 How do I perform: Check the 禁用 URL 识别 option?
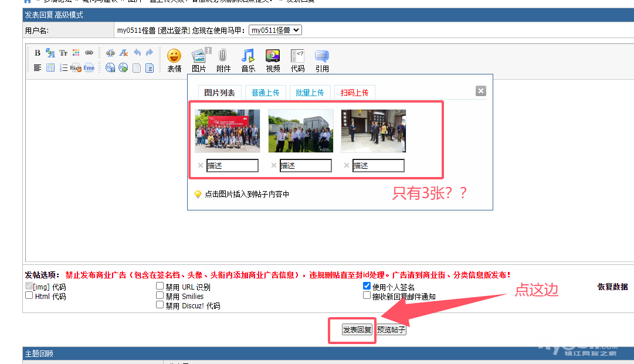(160, 287)
